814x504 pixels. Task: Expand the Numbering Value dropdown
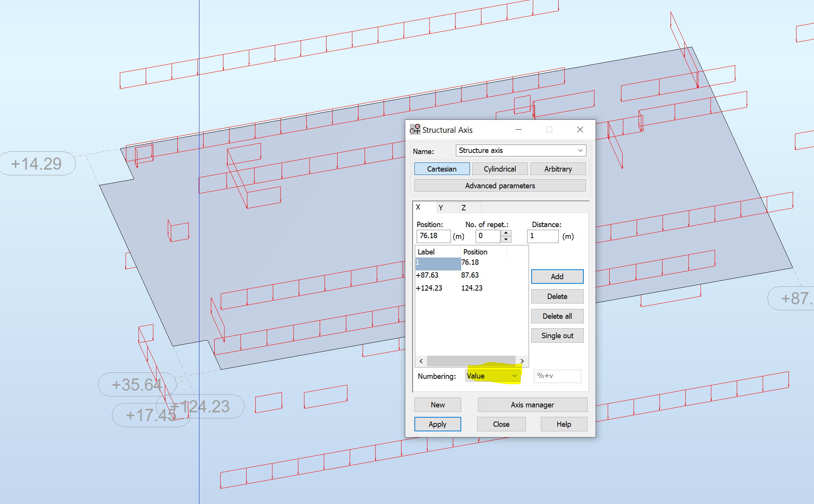coord(514,376)
